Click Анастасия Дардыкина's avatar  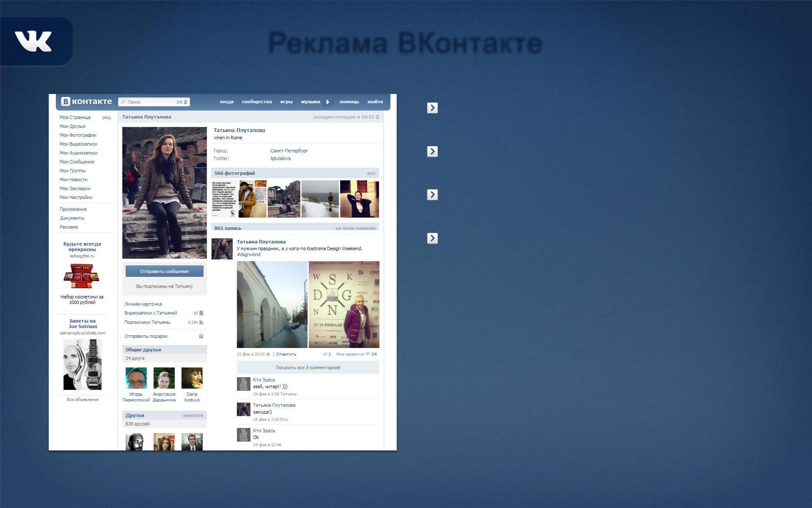(x=164, y=378)
